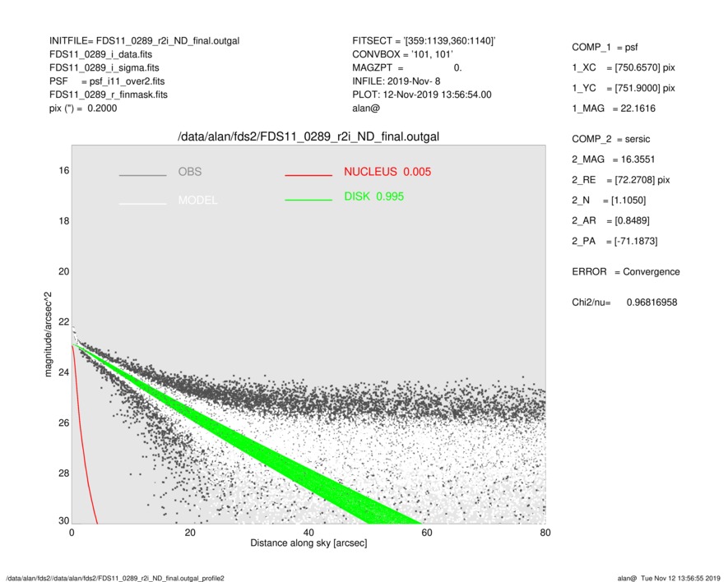This screenshot has height=582, width=728.
Task: Click the 1_MAG = 22.1616 value
Action: click(x=614, y=109)
